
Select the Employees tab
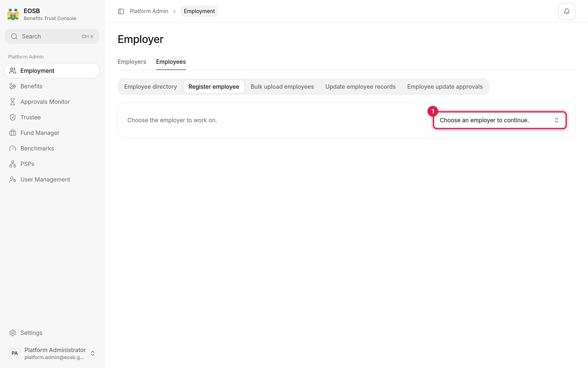click(171, 62)
